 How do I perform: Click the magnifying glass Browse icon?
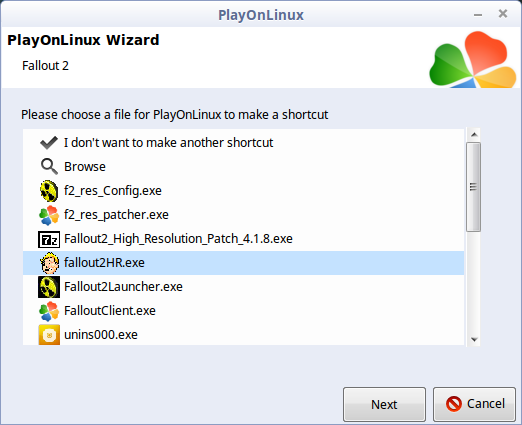click(x=49, y=166)
